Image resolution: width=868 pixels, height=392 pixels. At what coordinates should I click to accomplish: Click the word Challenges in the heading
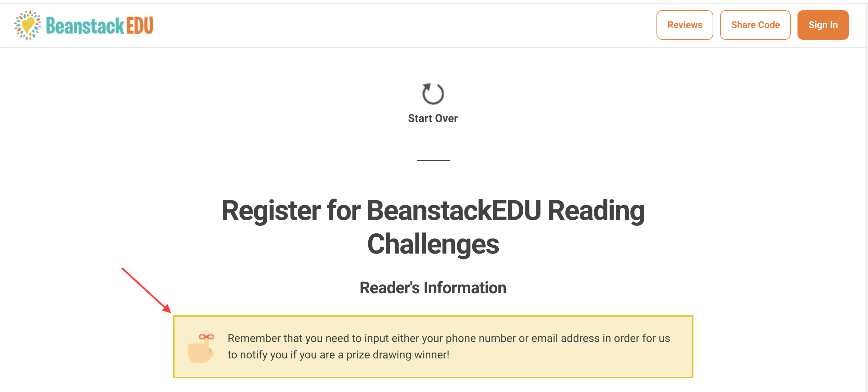pyautogui.click(x=433, y=244)
